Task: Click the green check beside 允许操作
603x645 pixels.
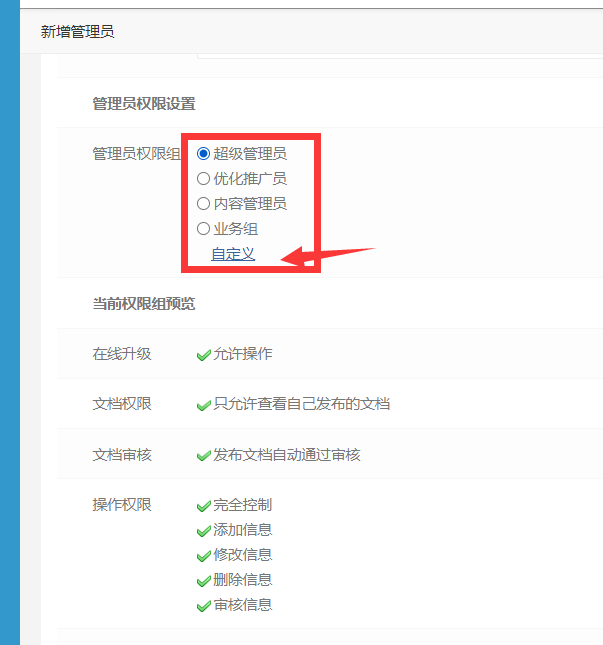Action: (204, 355)
